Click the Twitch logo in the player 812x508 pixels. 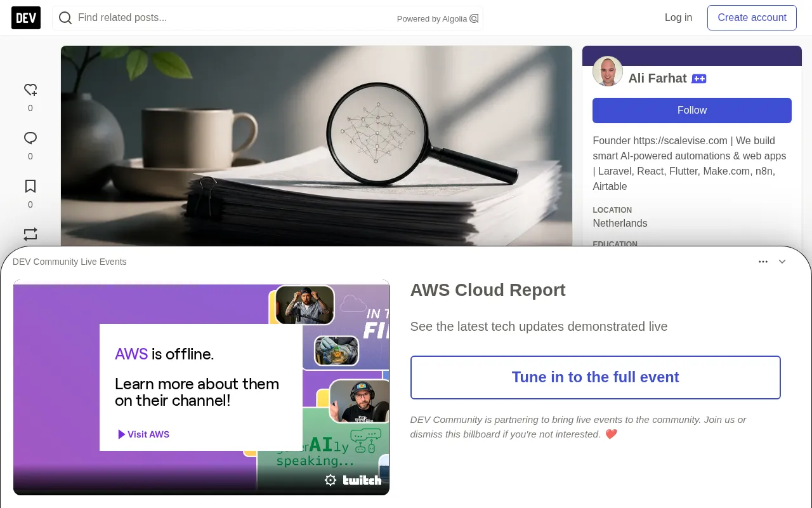[362, 480]
